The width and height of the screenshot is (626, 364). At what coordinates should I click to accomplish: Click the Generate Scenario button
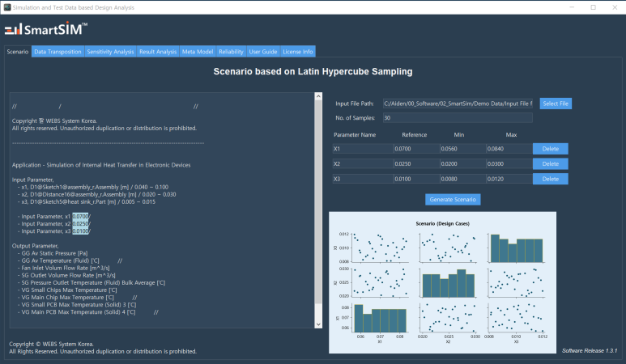tap(453, 199)
